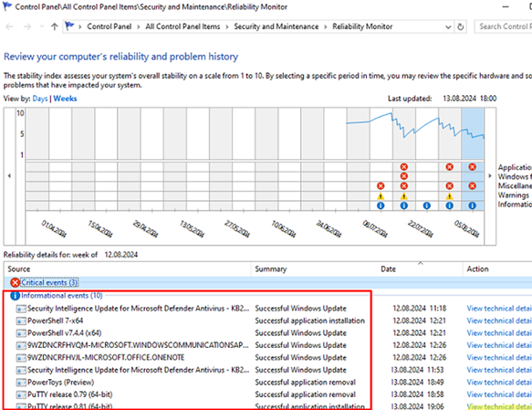Click the flag icon at the start of the address bar
The width and height of the screenshot is (532, 410).
click(x=69, y=26)
